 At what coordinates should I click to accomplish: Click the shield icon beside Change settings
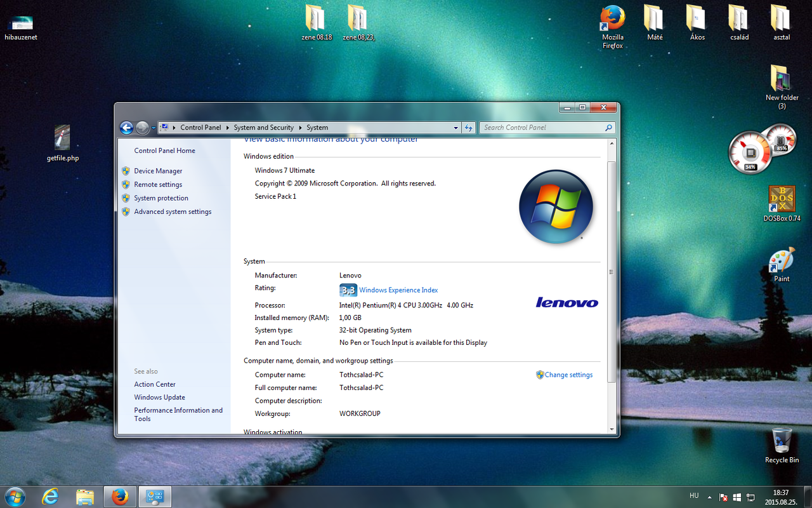tap(540, 375)
